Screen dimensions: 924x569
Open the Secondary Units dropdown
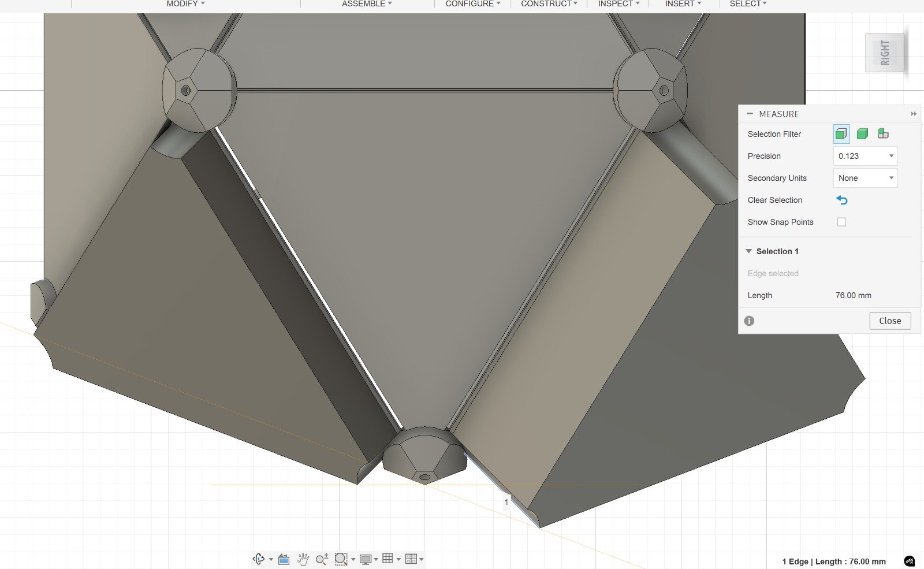(865, 178)
